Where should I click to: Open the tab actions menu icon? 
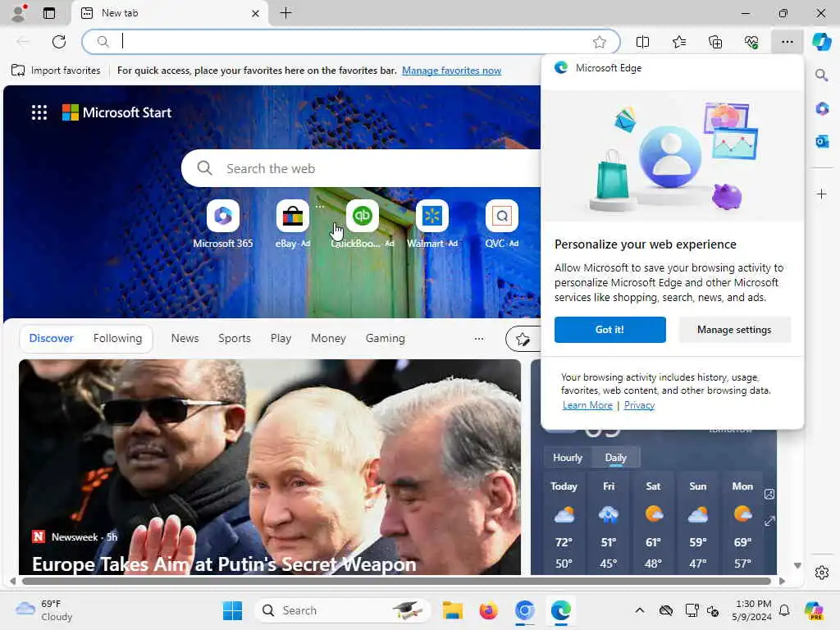pos(49,13)
